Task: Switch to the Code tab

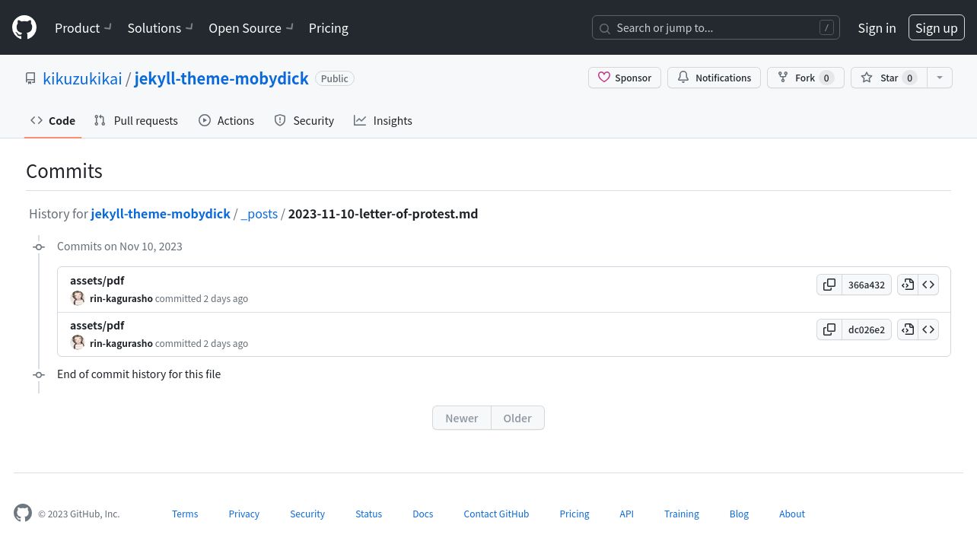Action: tap(53, 120)
